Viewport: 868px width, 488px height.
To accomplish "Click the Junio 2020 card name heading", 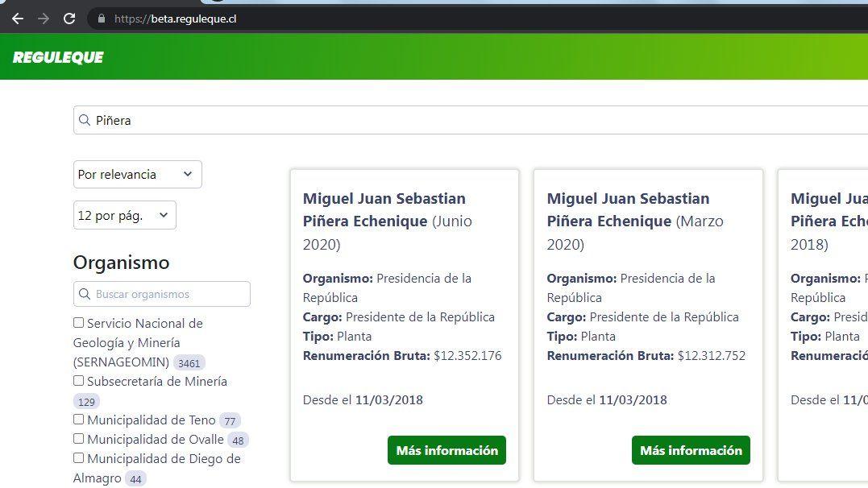I will [388, 221].
